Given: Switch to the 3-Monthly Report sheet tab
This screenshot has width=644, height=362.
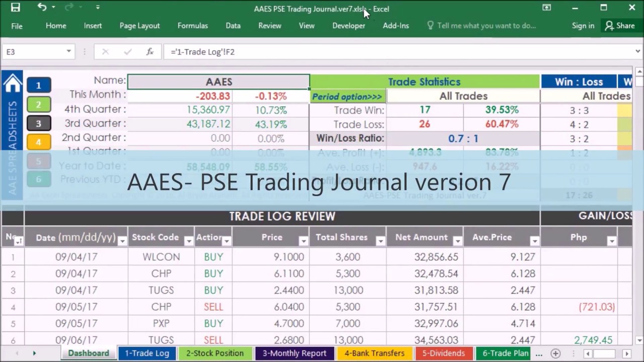Looking at the screenshot, I should [x=294, y=353].
